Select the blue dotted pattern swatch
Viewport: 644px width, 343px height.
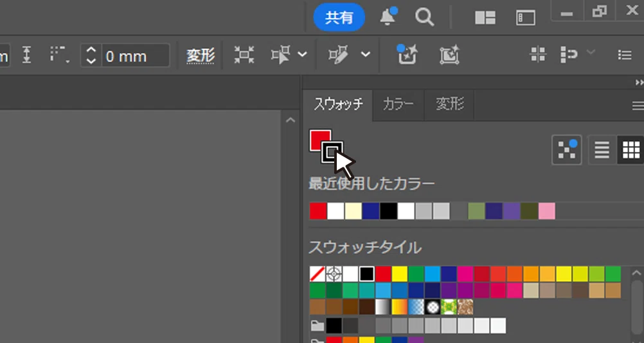[416, 307]
